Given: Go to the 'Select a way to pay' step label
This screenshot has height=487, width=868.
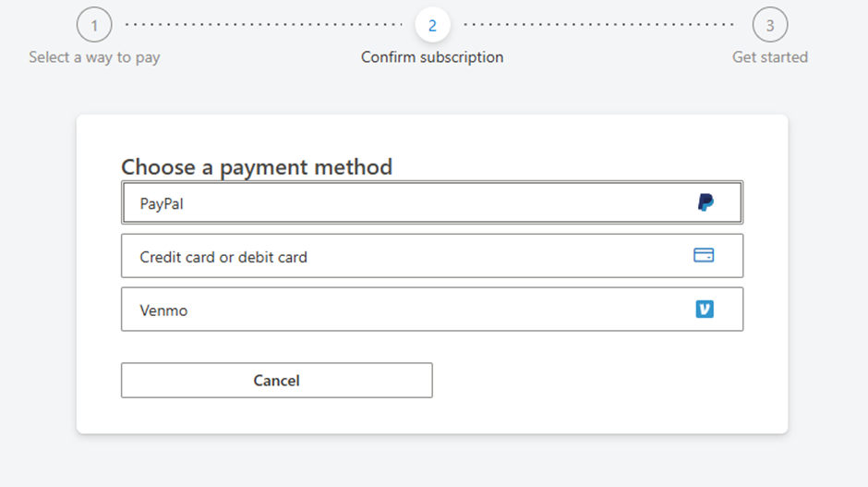Looking at the screenshot, I should (94, 57).
